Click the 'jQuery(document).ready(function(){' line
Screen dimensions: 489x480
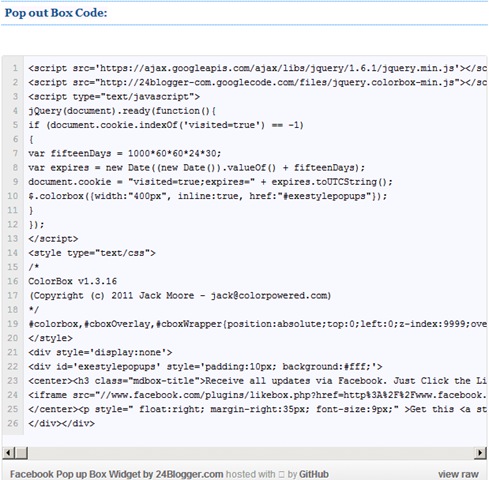[x=122, y=111]
